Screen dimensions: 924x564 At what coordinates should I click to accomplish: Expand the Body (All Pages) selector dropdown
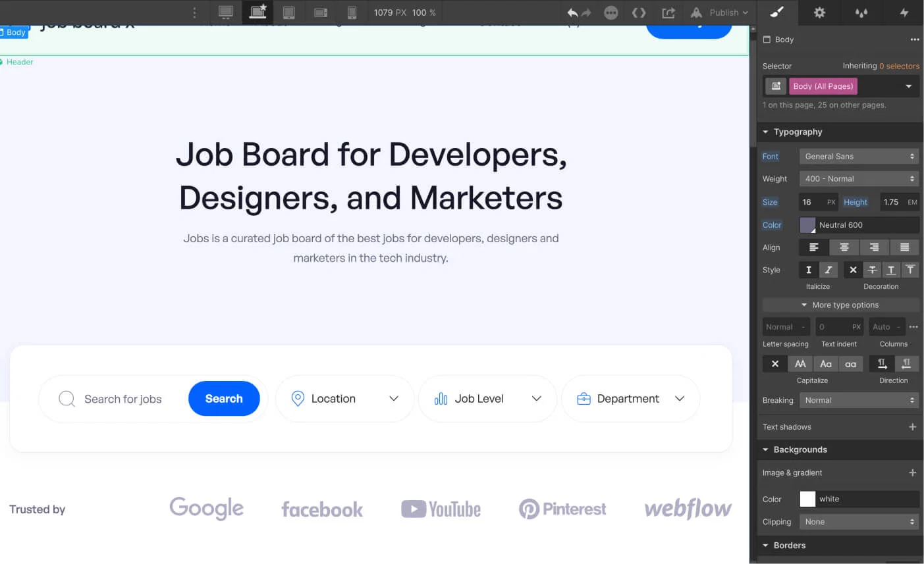point(909,86)
